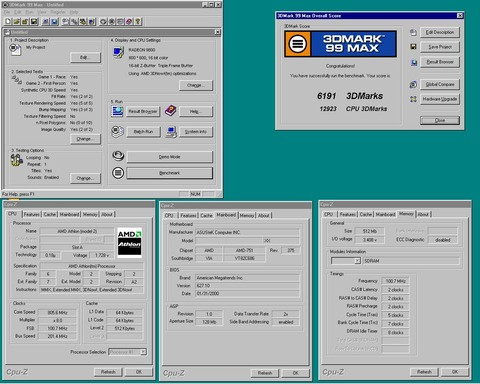This screenshot has width=480, height=384.
Task: Click the memory Frequency value field
Action: [395, 281]
